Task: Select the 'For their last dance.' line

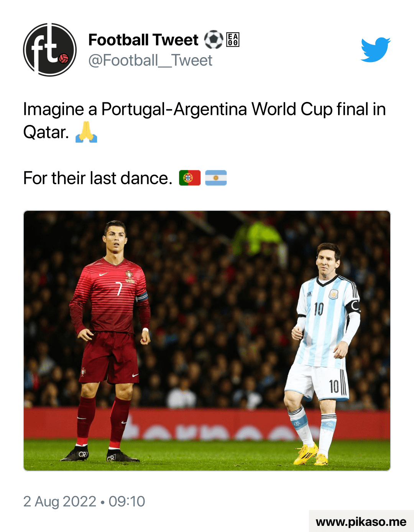Action: 98,178
